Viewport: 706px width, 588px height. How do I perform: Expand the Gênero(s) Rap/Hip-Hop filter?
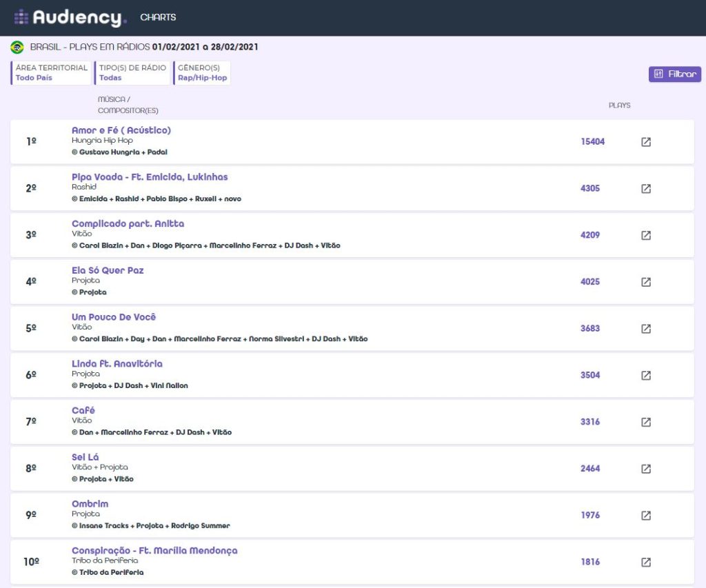pos(202,73)
